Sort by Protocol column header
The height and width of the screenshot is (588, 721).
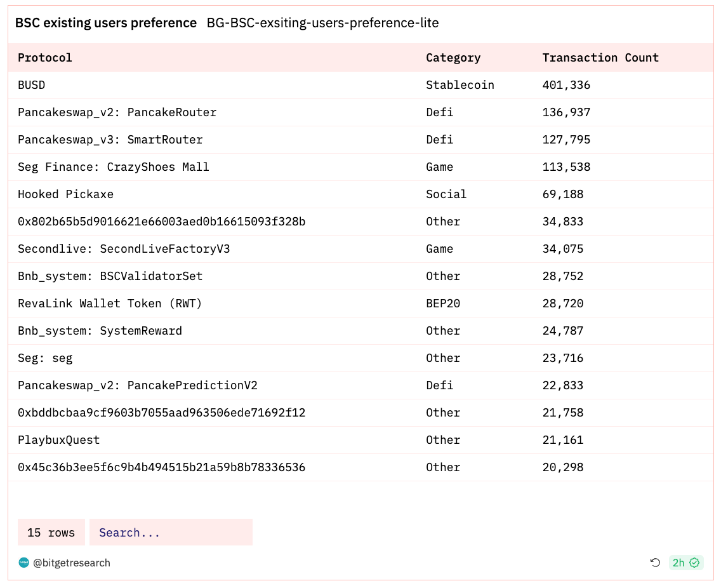44,58
